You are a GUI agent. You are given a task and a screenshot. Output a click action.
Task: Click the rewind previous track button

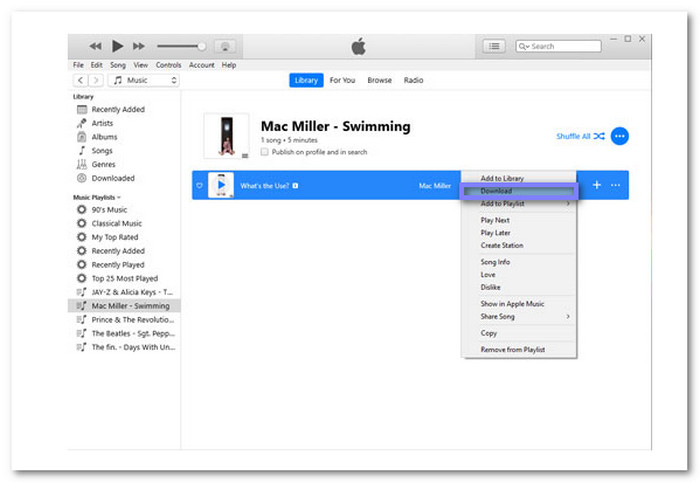coord(96,46)
